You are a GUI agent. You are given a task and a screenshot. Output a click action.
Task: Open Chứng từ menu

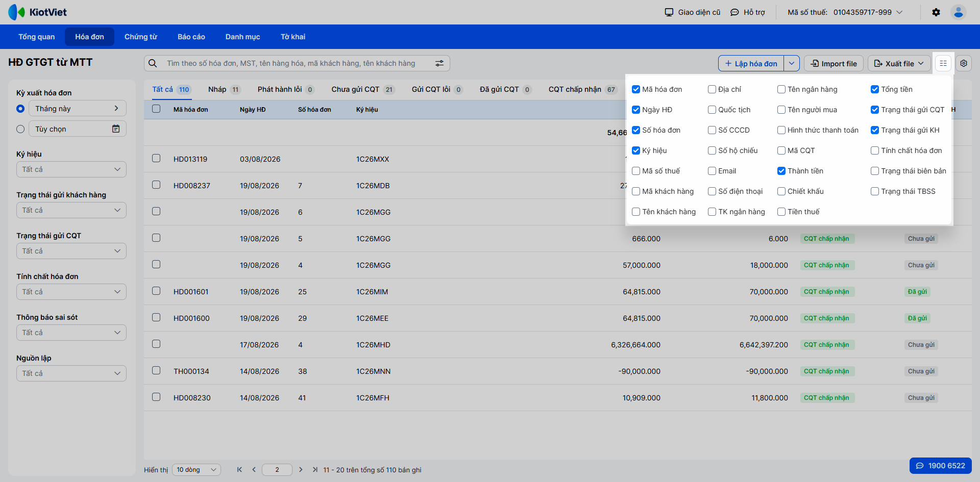[x=141, y=37]
